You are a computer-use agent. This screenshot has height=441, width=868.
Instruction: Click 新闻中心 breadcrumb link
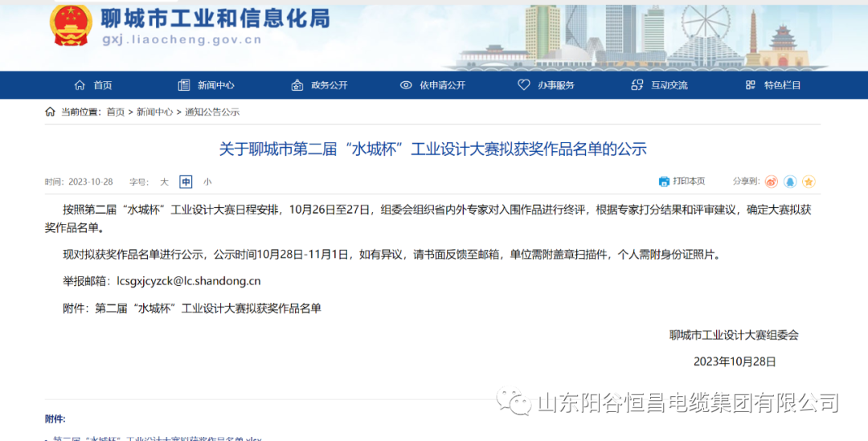154,112
